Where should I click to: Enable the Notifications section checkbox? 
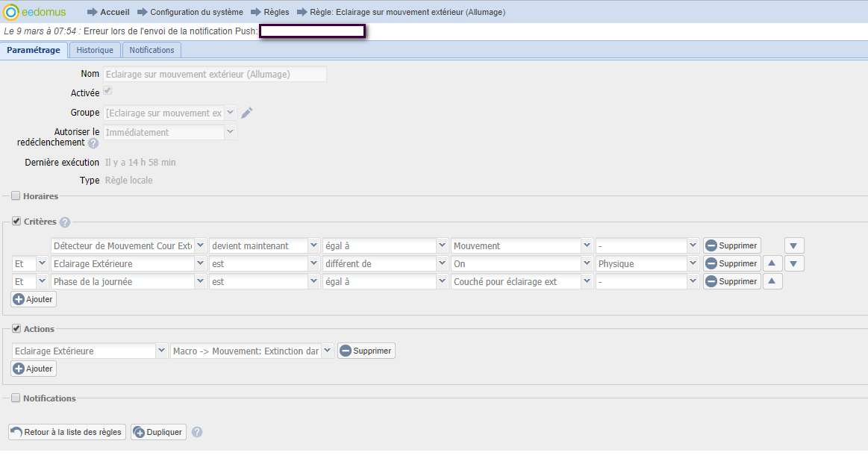[x=16, y=398]
